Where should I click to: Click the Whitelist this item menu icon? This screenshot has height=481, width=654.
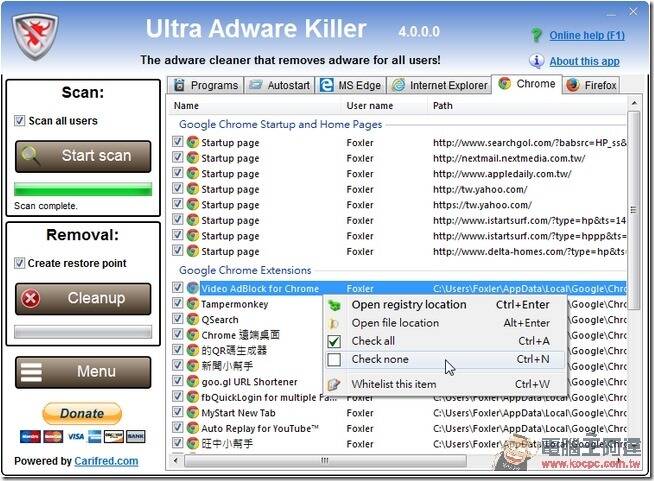(x=334, y=384)
